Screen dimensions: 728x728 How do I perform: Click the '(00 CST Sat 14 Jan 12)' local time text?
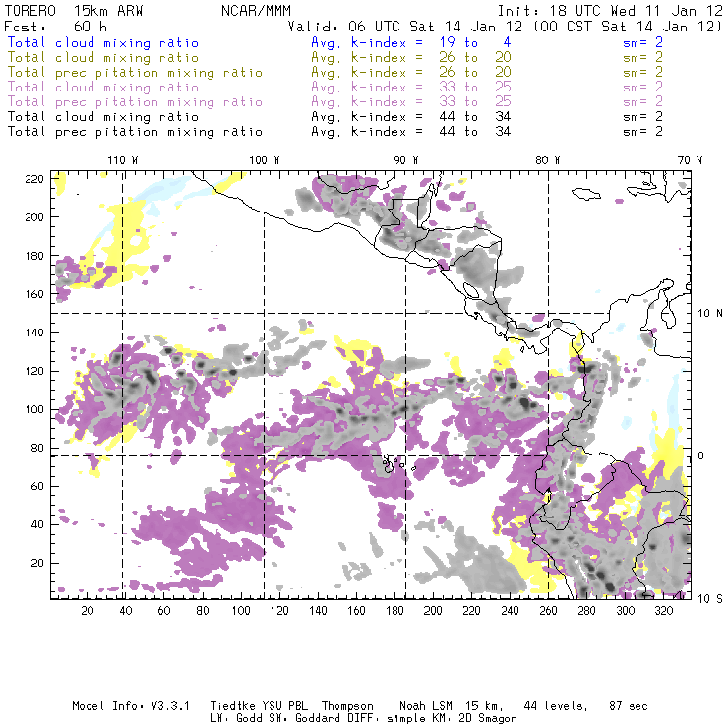click(628, 27)
